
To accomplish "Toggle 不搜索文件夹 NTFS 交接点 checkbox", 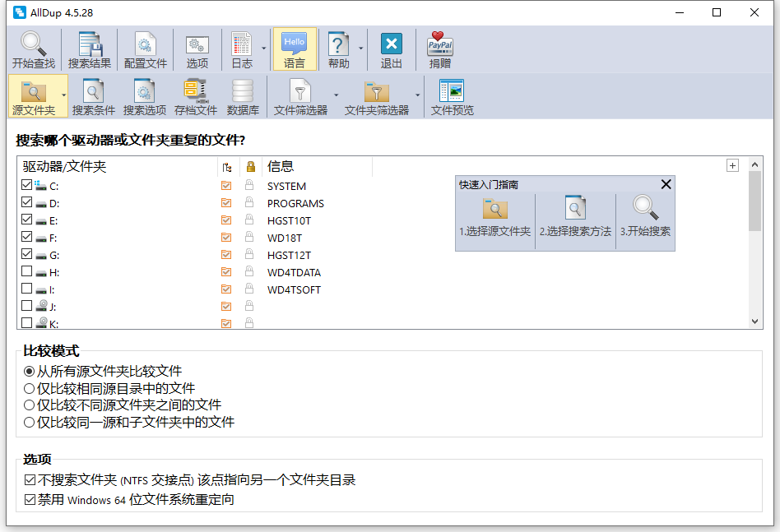I will click(30, 480).
